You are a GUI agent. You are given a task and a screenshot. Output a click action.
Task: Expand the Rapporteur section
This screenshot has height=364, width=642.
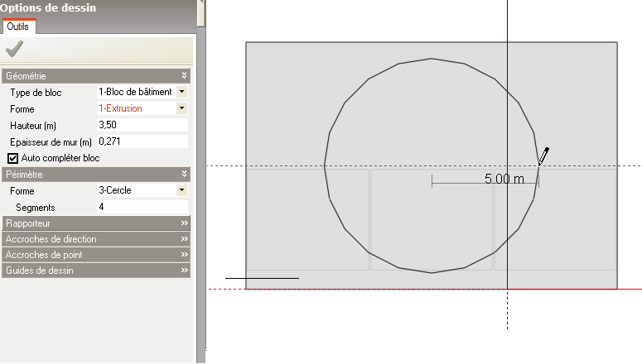185,223
